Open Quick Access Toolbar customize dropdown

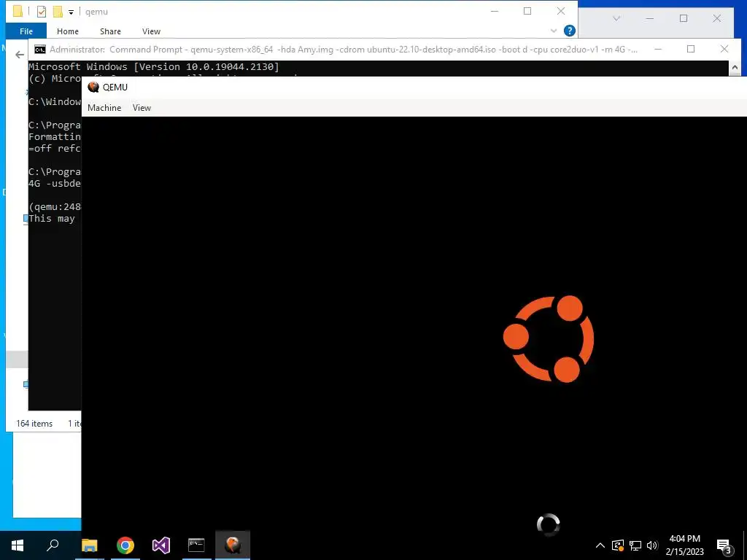click(71, 12)
